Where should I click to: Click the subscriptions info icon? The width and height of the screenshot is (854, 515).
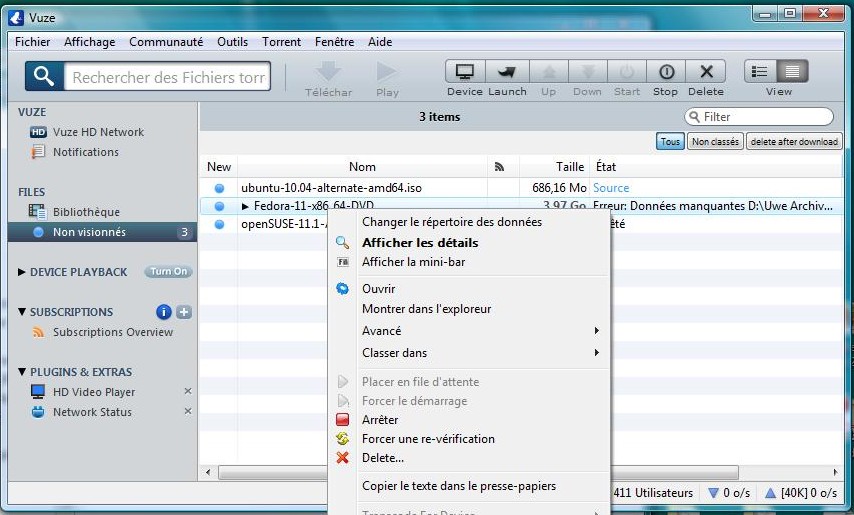point(164,312)
